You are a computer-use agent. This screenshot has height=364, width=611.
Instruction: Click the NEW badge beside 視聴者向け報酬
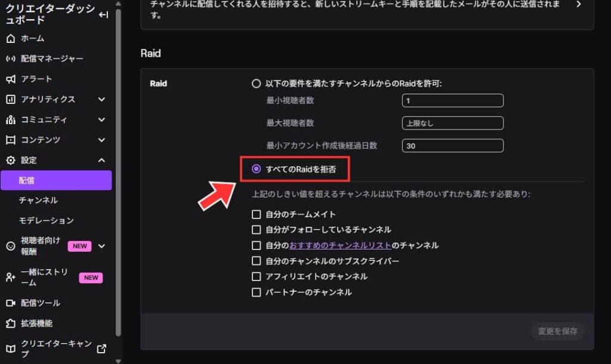tap(79, 246)
